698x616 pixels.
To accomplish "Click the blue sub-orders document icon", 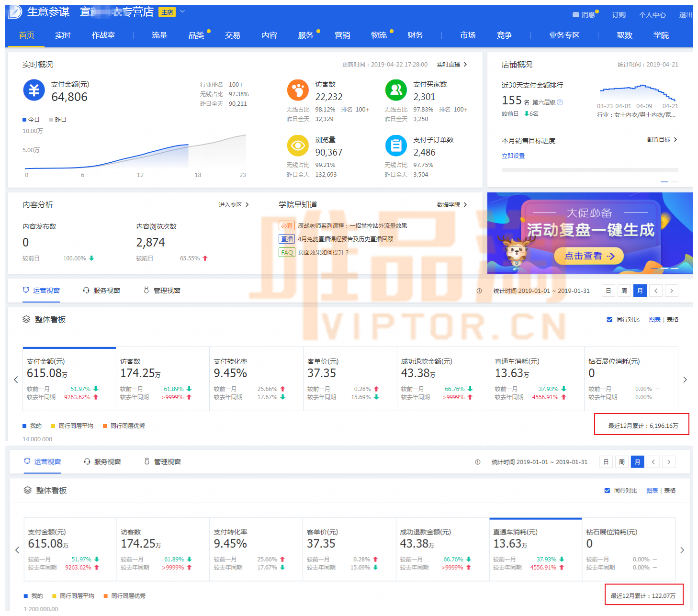I will [x=396, y=146].
